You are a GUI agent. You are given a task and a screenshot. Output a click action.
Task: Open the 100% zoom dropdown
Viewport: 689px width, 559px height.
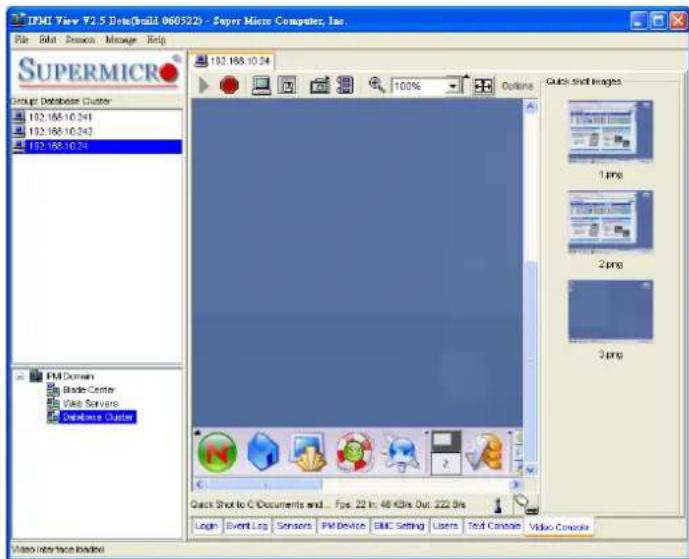tap(453, 86)
